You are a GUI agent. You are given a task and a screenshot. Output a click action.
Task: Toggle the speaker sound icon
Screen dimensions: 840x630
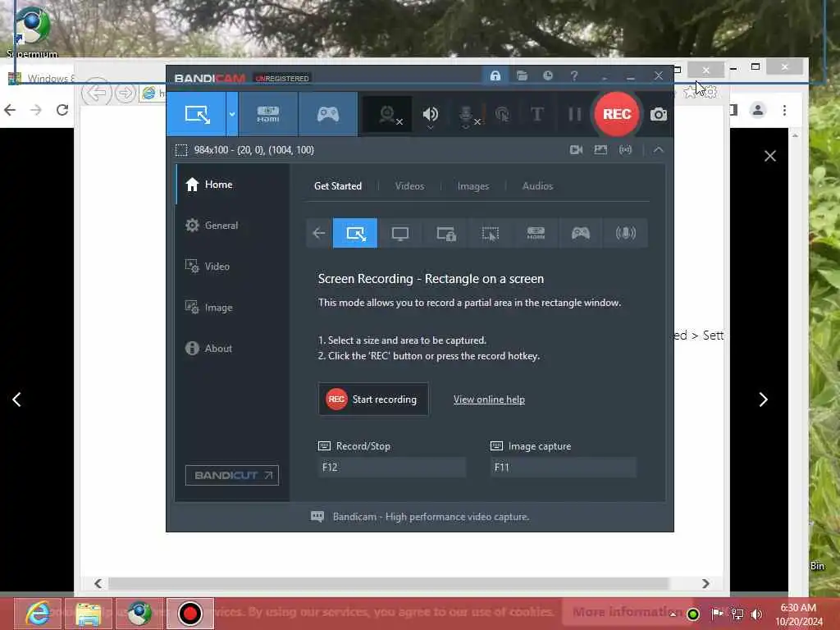(x=430, y=113)
